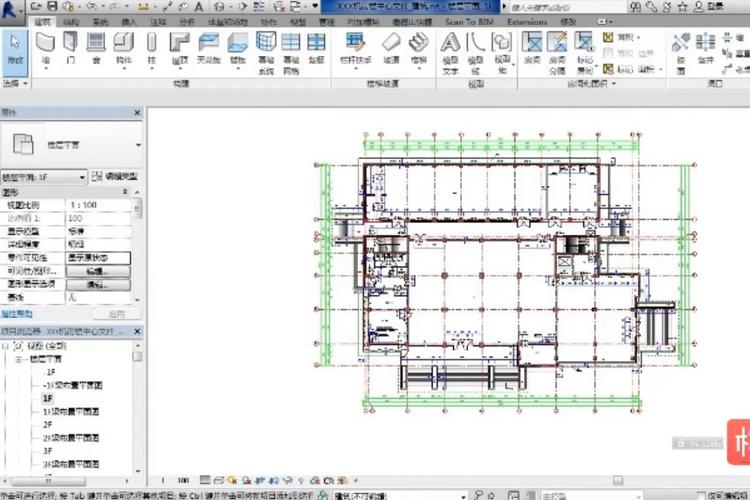Click the Close Hidden Windows icon
The height and width of the screenshot is (500, 750).
coord(280,7)
